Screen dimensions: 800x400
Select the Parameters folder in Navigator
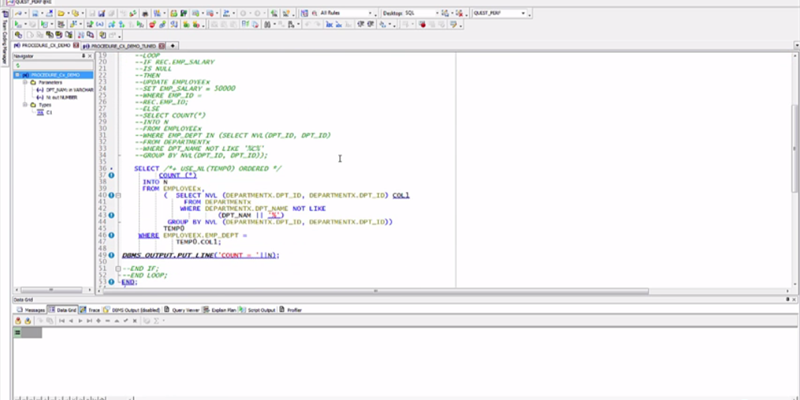46,82
